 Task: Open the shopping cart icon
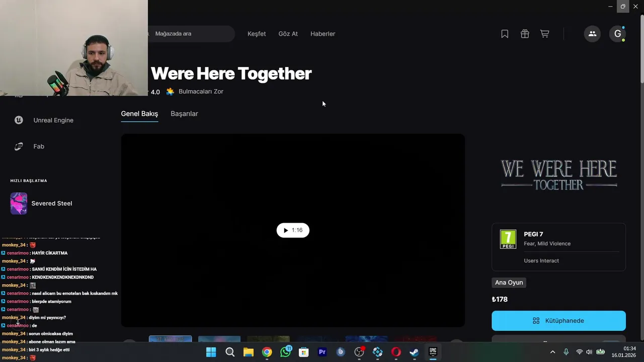(544, 34)
